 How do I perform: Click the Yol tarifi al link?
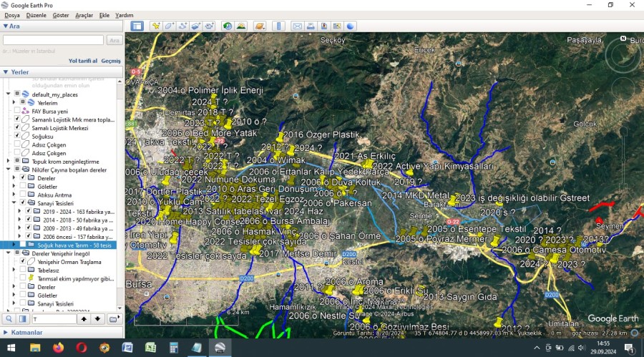[x=83, y=61]
